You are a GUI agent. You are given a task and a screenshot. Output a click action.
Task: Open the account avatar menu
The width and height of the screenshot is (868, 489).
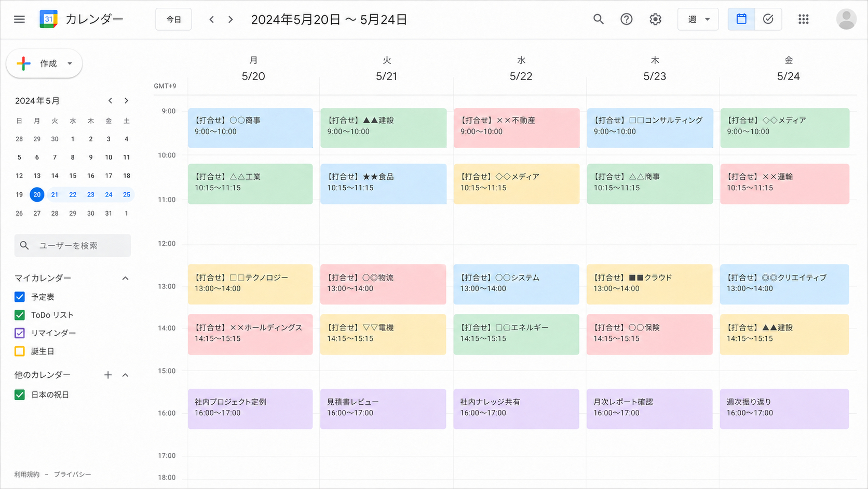[846, 19]
